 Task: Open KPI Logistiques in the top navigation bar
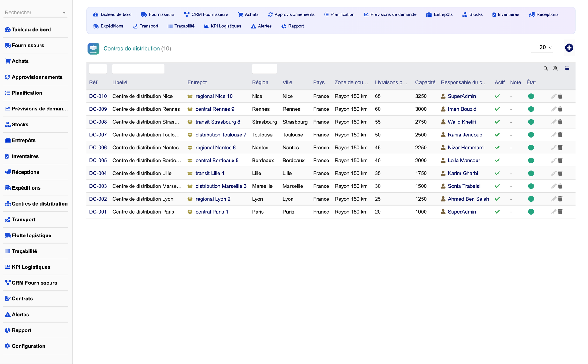coord(223,26)
